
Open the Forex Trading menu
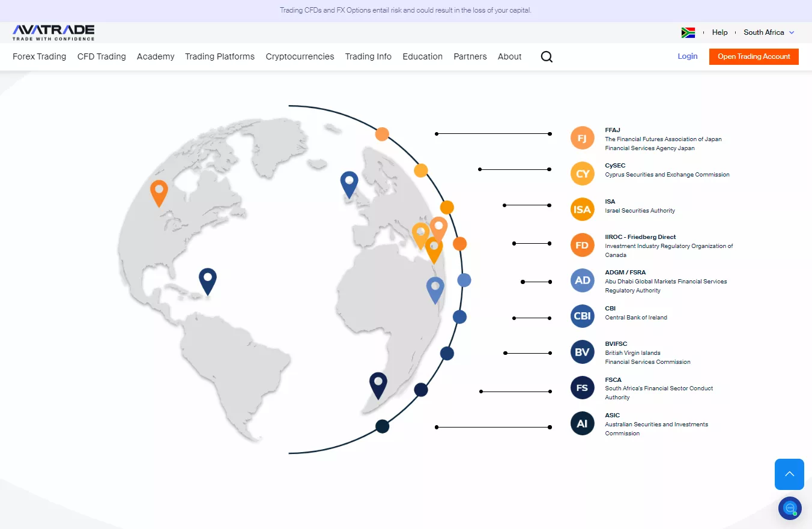coord(39,56)
